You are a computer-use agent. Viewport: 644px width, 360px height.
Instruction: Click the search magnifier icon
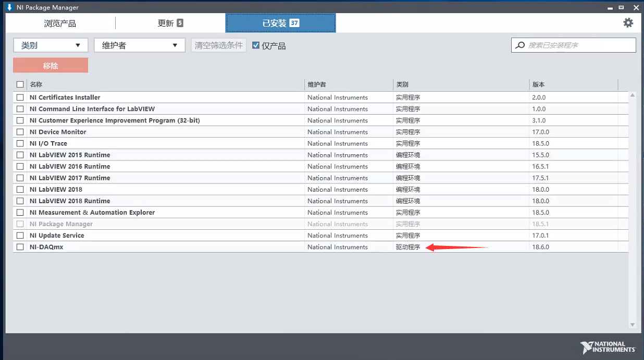tap(520, 45)
